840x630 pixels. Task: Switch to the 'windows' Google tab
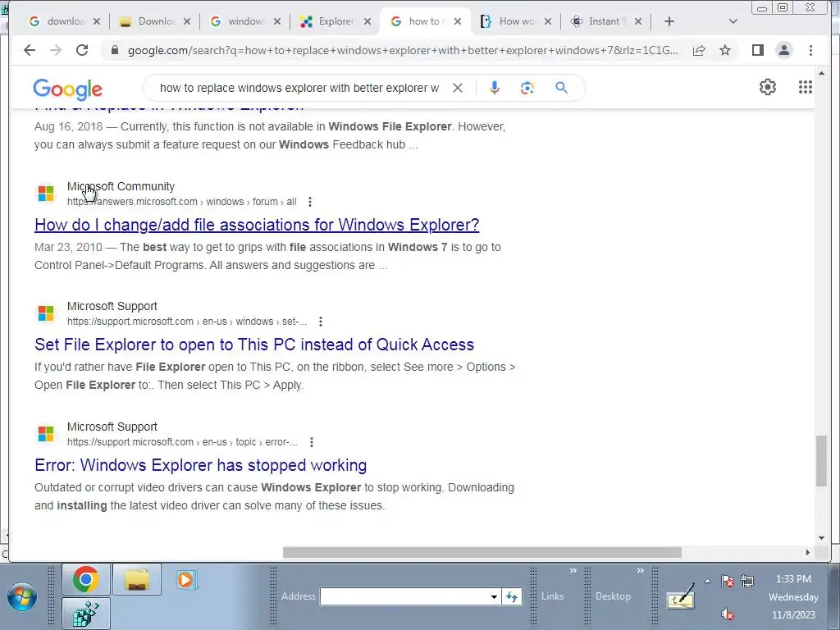tap(239, 21)
